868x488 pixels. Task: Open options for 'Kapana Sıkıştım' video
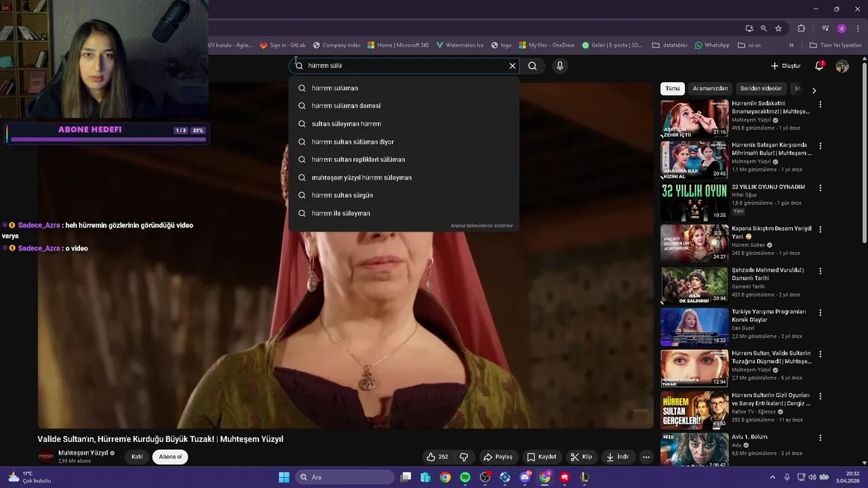point(820,229)
